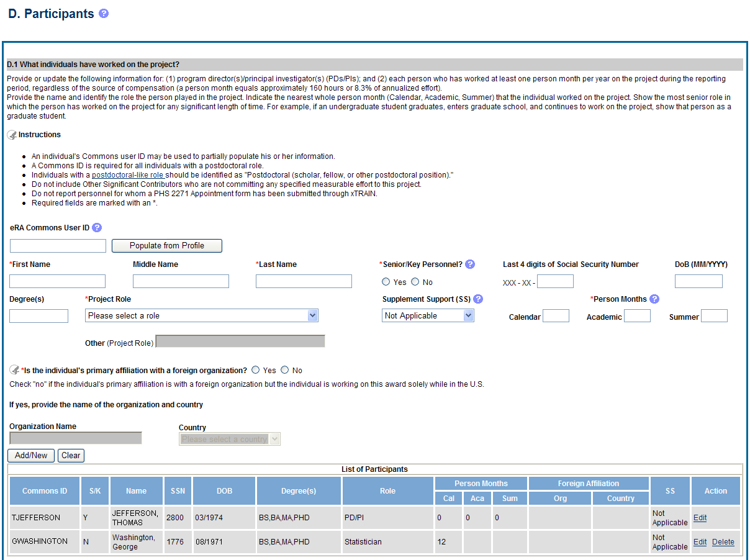
Task: Open the Project Role dropdown
Action: click(201, 316)
